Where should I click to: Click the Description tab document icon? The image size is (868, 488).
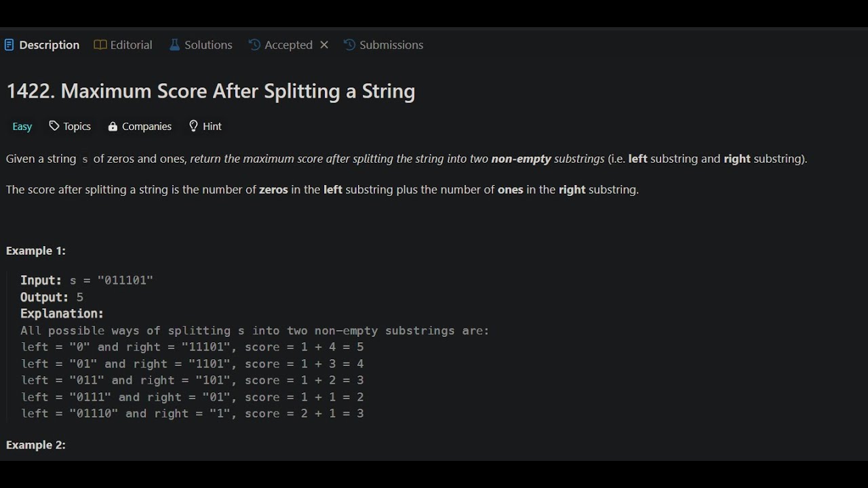click(9, 45)
